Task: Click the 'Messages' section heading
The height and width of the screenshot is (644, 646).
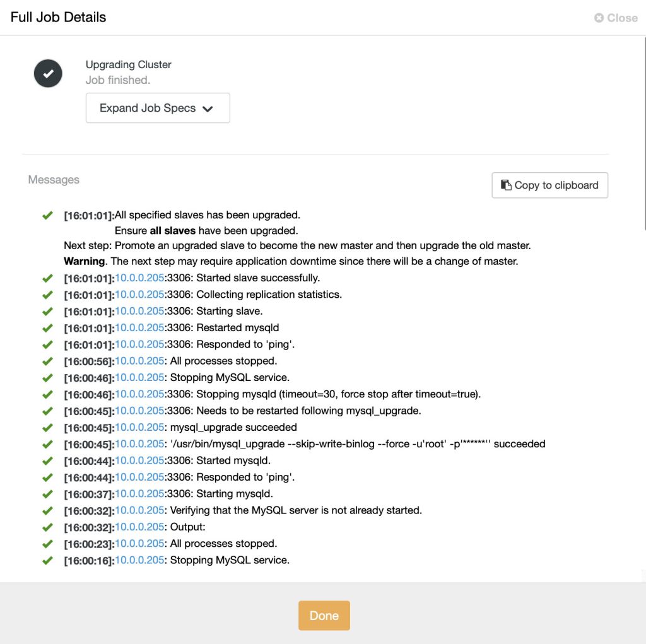Action: [54, 180]
